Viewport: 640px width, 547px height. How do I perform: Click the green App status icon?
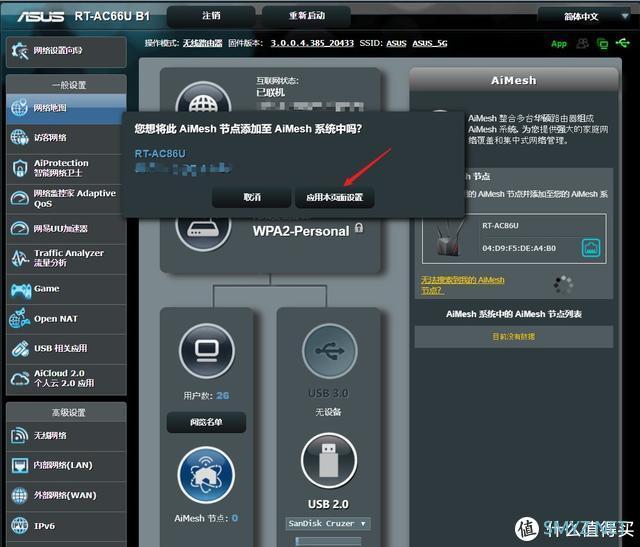click(559, 43)
